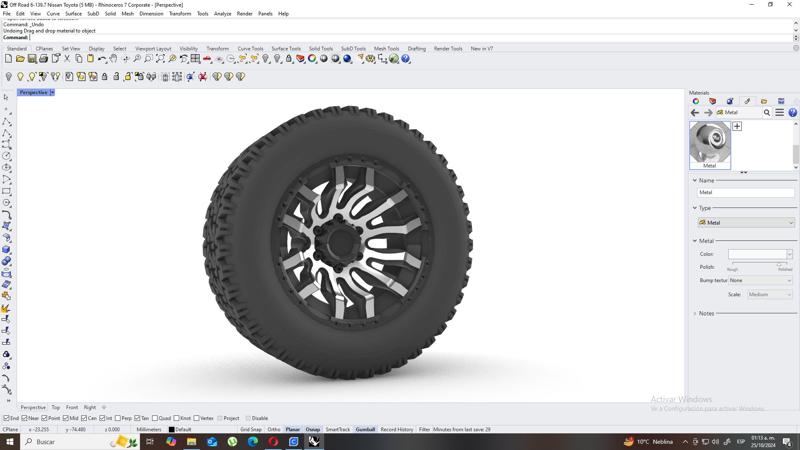Viewport: 800px width, 450px height.
Task: Click the Materials panel hamburger menu icon
Action: coord(780,113)
